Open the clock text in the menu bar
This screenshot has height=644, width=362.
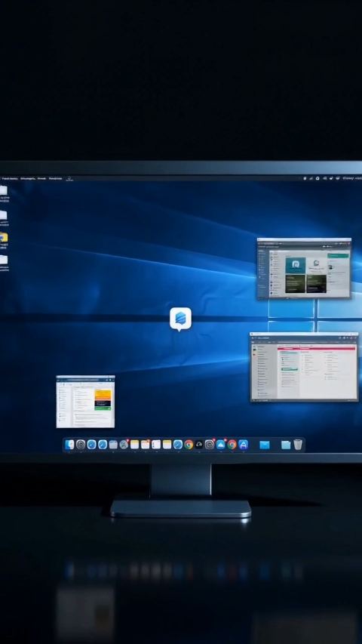click(x=352, y=178)
